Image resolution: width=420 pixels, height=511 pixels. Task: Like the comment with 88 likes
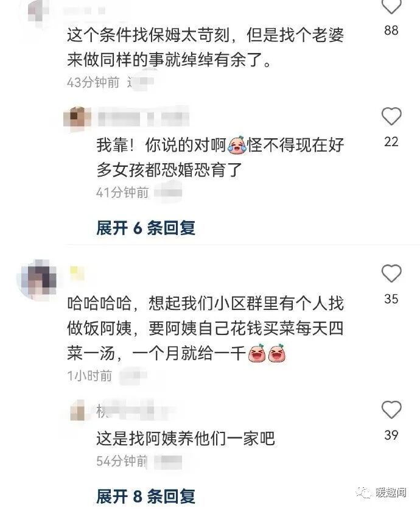coord(391,7)
